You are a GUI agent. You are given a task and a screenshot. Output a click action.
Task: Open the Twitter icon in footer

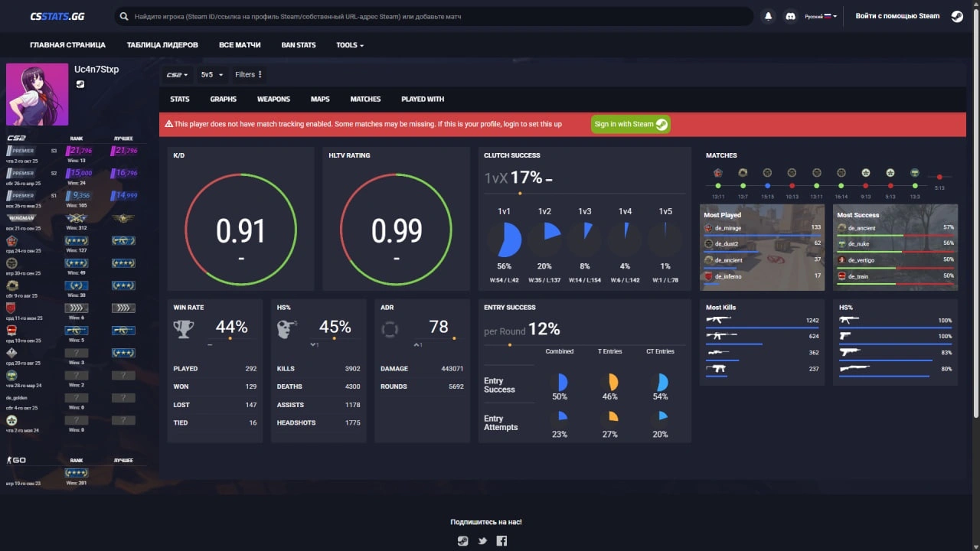click(482, 541)
